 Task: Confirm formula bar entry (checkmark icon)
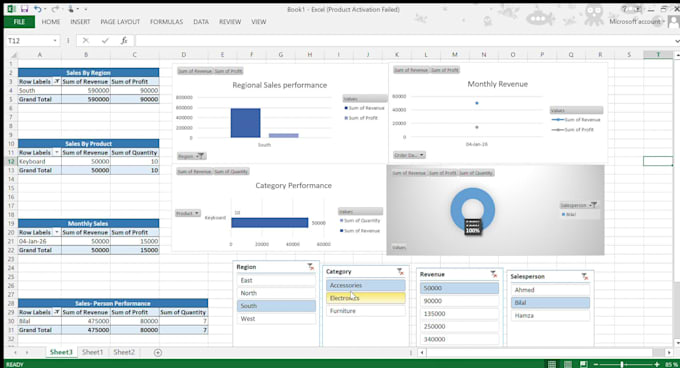(x=105, y=40)
